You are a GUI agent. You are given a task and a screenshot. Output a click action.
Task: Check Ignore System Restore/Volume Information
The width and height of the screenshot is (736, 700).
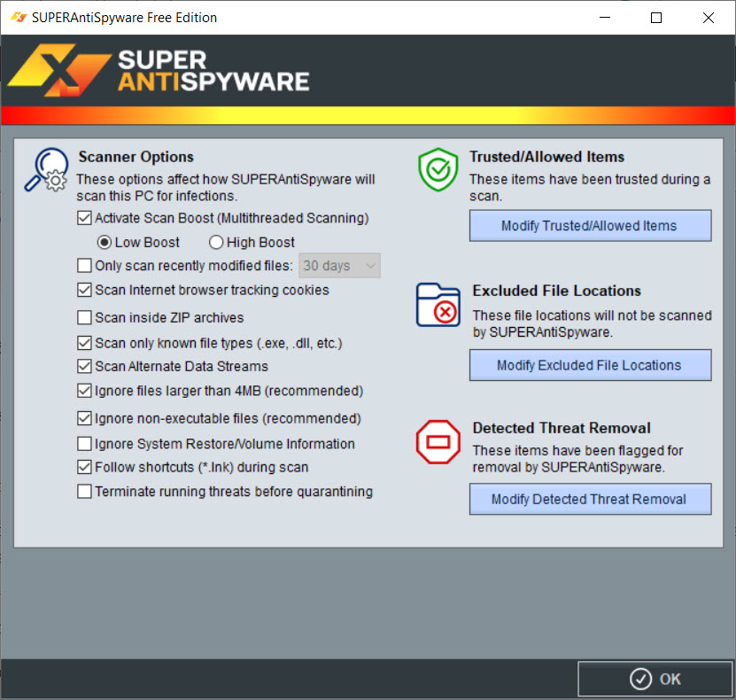pos(84,444)
